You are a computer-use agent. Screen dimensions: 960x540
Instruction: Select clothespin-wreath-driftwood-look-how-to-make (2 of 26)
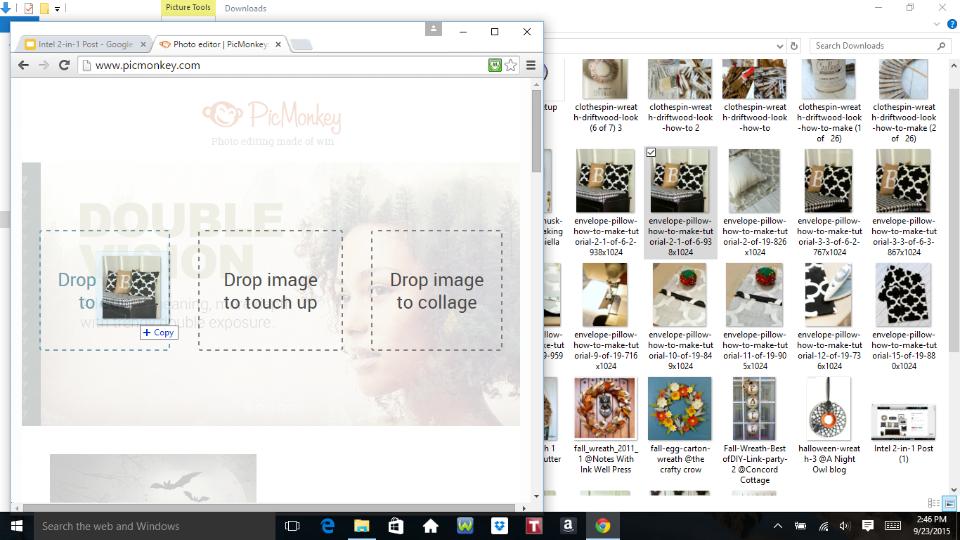pyautogui.click(x=904, y=101)
